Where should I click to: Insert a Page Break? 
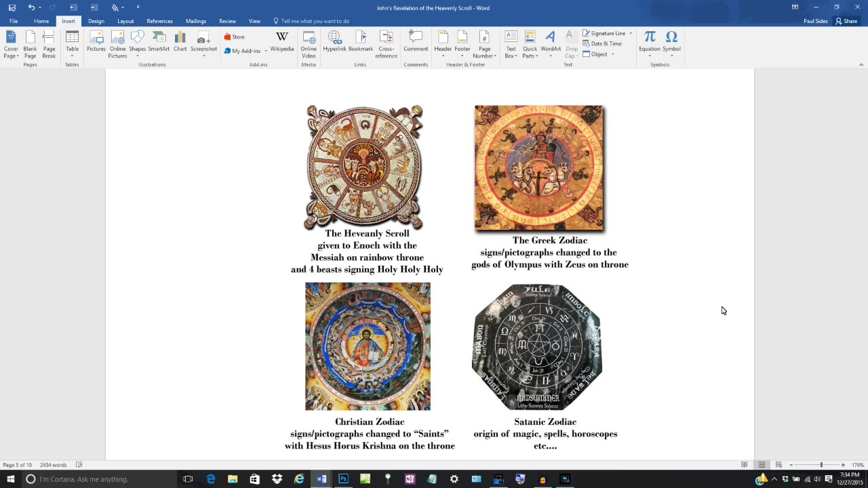[x=49, y=45]
